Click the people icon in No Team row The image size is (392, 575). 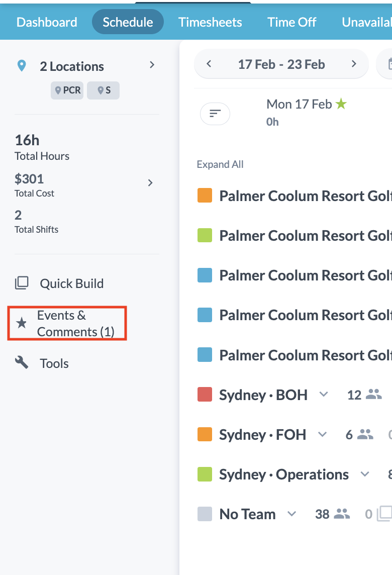342,514
